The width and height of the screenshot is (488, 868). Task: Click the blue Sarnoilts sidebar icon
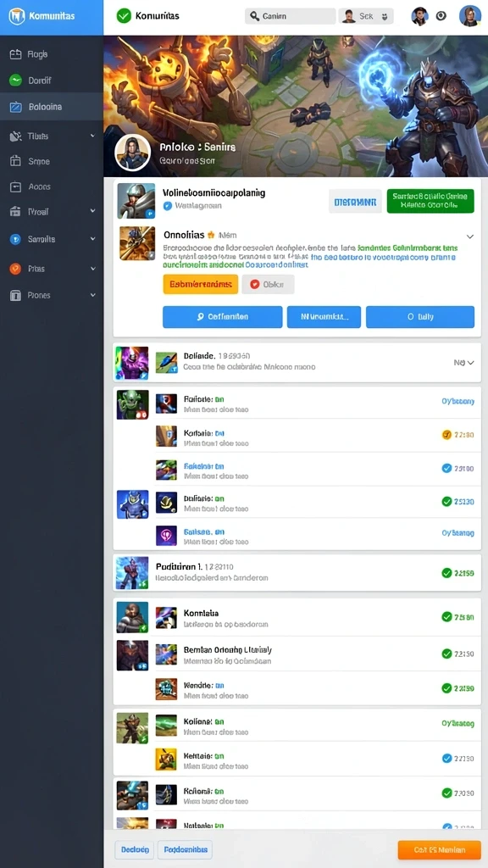pos(15,239)
